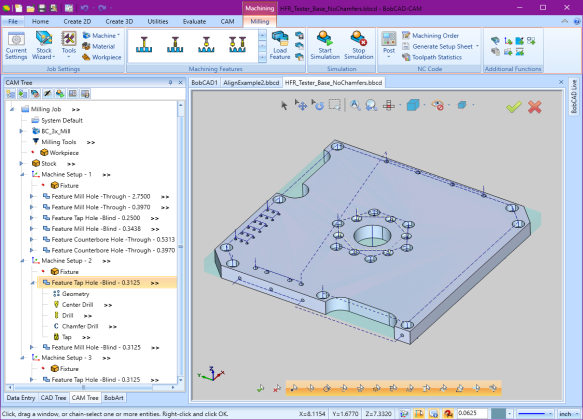Image resolution: width=583 pixels, height=420 pixels.
Task: Click the 0.0625 value input field
Action: click(x=472, y=414)
